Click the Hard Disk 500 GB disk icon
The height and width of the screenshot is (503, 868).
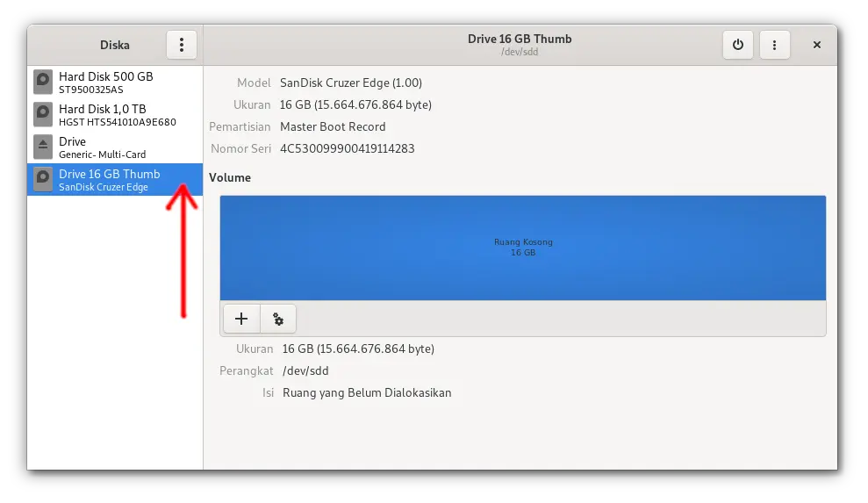[43, 82]
